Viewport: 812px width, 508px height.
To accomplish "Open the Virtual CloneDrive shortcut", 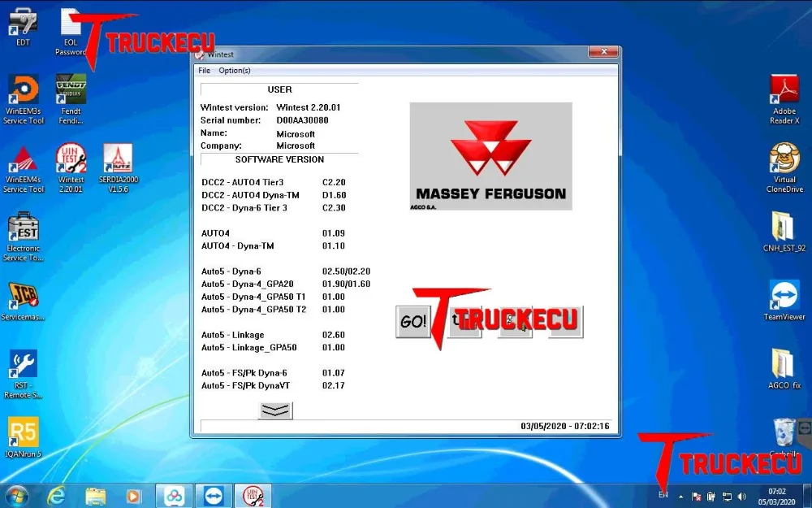I will [784, 168].
